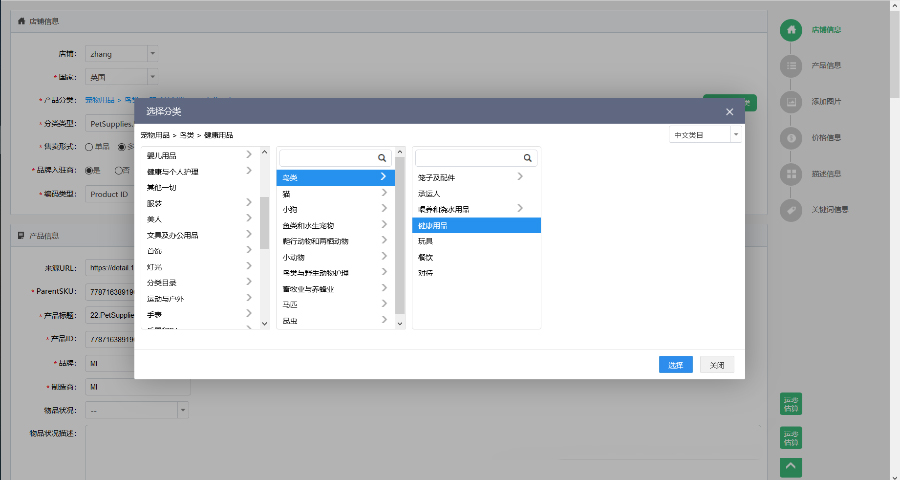Click the left category list scrollbar thumb

(265, 223)
